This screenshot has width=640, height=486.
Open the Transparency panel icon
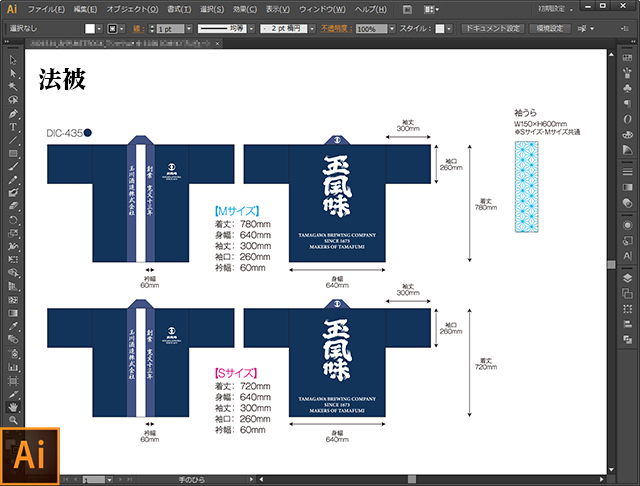tap(627, 203)
